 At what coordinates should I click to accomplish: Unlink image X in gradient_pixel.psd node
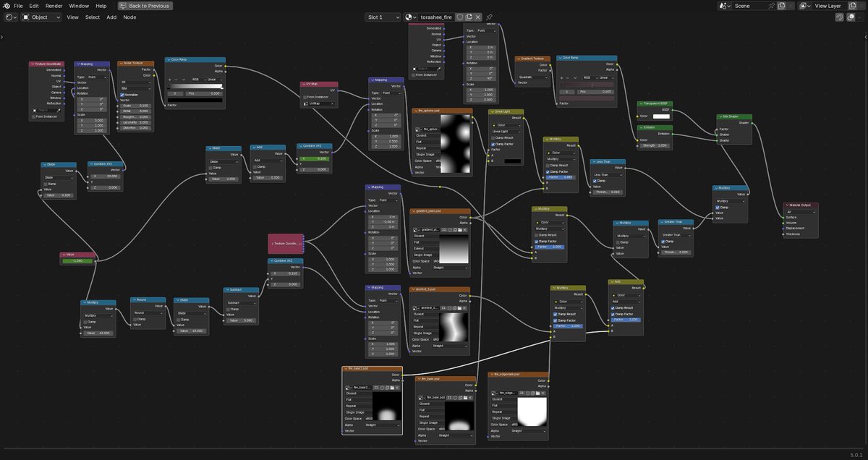pyautogui.click(x=464, y=230)
